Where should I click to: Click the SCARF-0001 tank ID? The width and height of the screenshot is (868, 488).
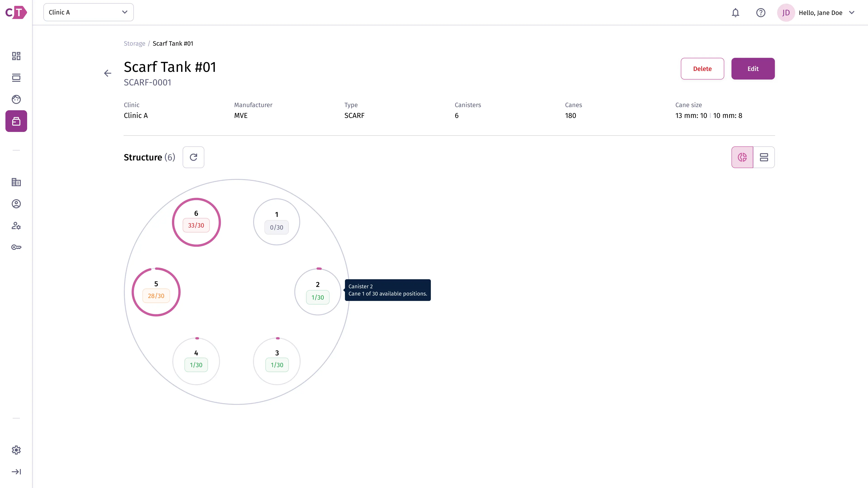(148, 82)
